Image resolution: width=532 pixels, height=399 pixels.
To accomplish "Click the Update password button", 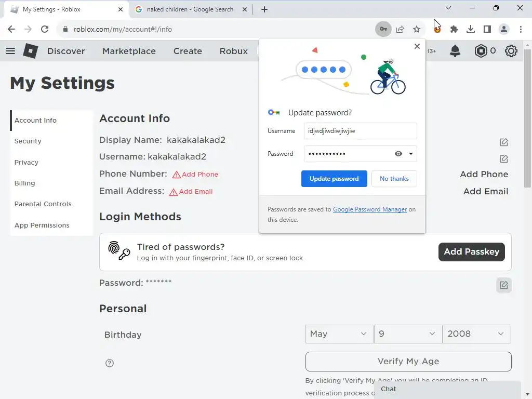I will pos(334,179).
